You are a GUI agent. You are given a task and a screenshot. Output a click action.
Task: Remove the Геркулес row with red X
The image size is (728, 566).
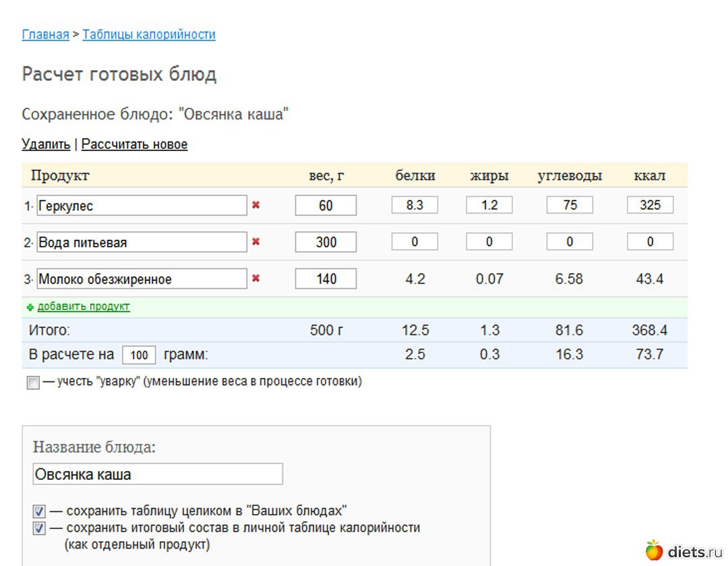tap(255, 206)
